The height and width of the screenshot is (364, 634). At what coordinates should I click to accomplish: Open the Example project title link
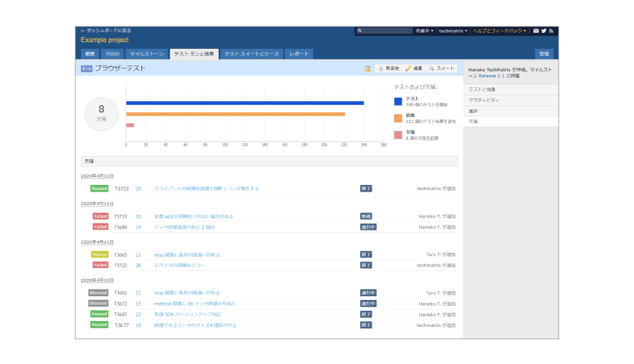[x=105, y=40]
